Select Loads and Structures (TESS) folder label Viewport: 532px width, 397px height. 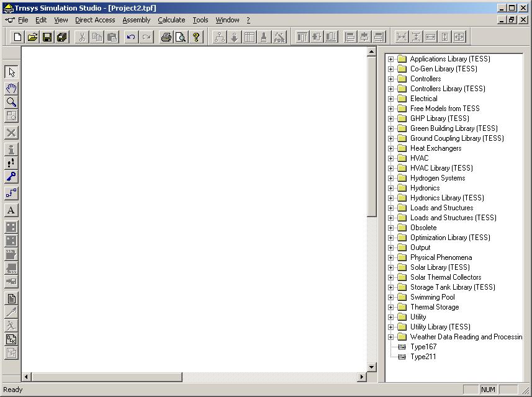[453, 218]
